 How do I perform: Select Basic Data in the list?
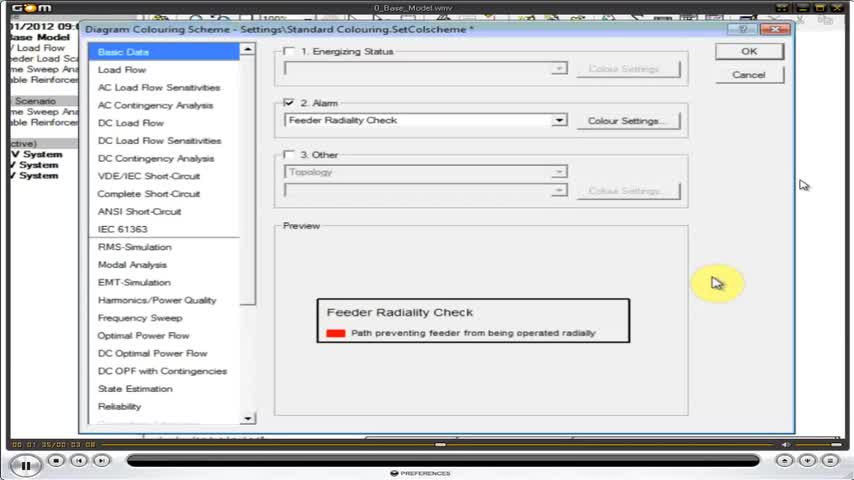point(163,52)
